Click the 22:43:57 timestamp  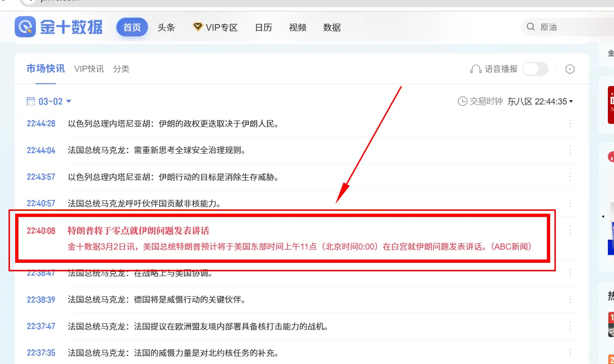tap(41, 177)
